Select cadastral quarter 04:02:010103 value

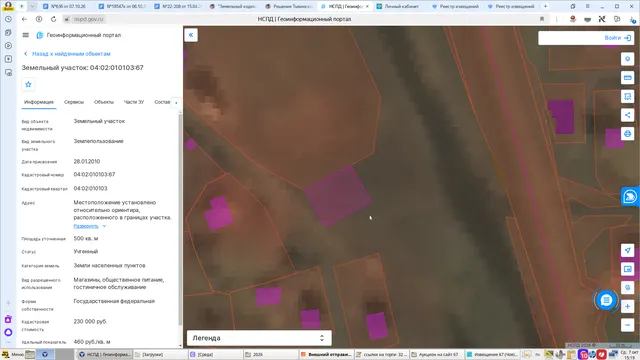tap(90, 189)
